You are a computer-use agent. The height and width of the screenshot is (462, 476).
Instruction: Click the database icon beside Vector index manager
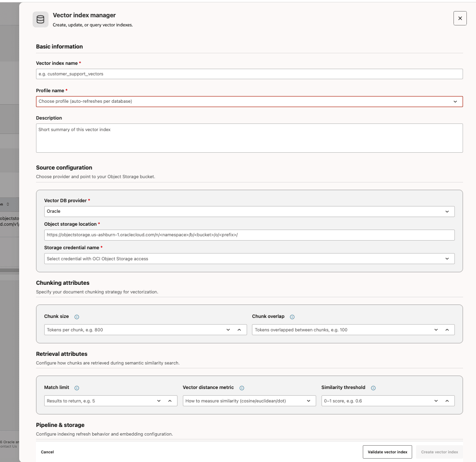[40, 19]
